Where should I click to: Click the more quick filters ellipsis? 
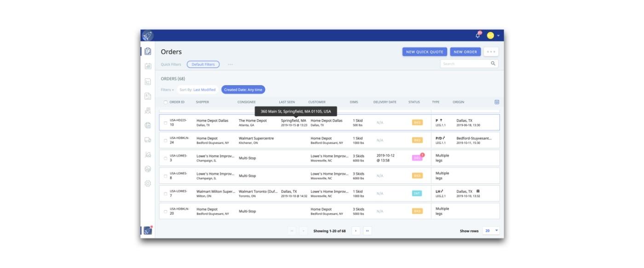(230, 64)
